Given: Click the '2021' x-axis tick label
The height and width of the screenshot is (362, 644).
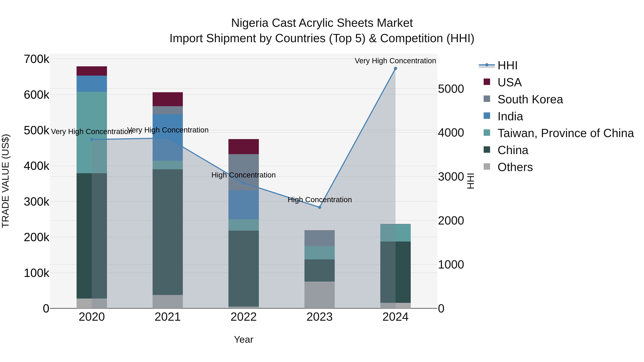Looking at the screenshot, I should click(167, 317).
